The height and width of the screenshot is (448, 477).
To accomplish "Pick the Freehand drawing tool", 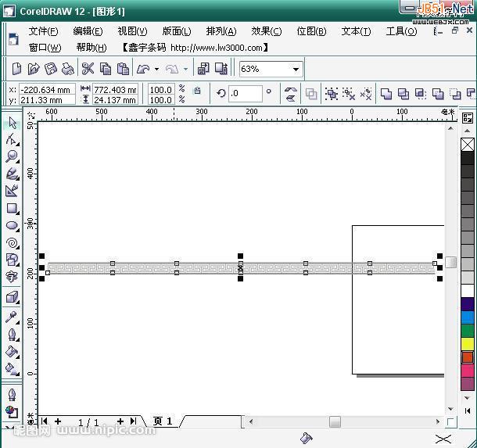I will click(x=13, y=174).
